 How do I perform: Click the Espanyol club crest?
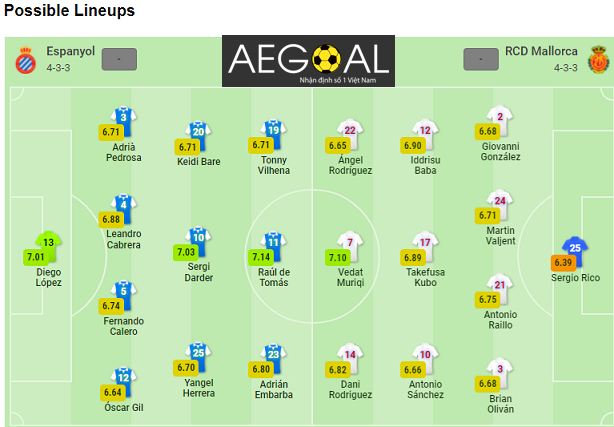click(x=26, y=60)
